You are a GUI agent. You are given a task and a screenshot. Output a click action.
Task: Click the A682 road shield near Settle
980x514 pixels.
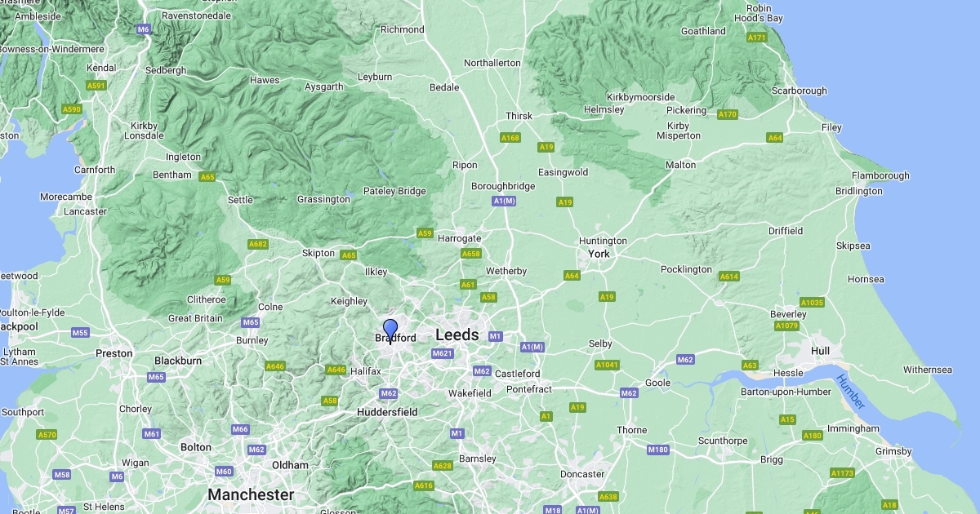tap(258, 244)
